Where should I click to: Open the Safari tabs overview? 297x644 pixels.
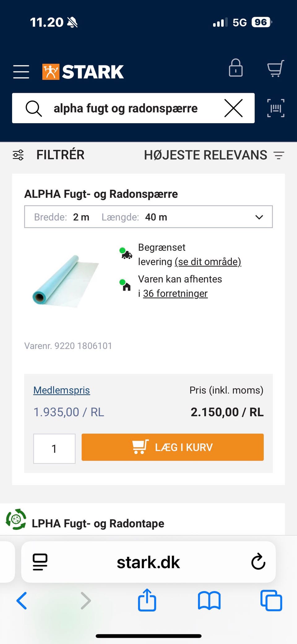pyautogui.click(x=271, y=600)
